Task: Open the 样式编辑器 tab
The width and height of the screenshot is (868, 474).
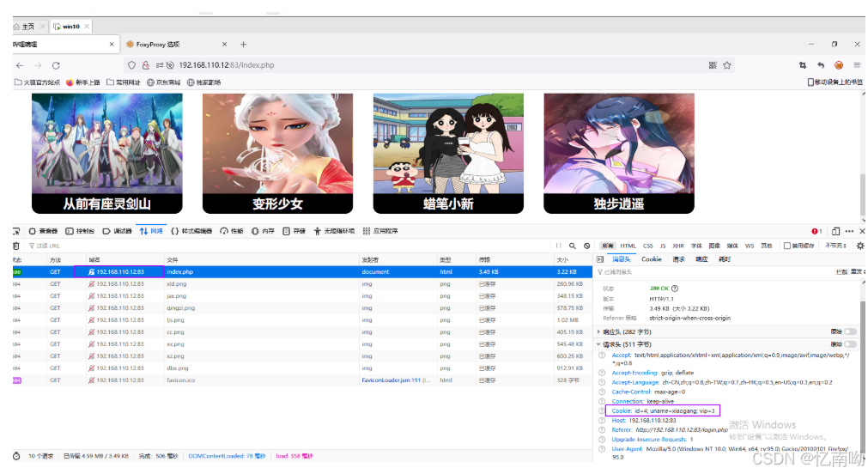Action: [191, 231]
